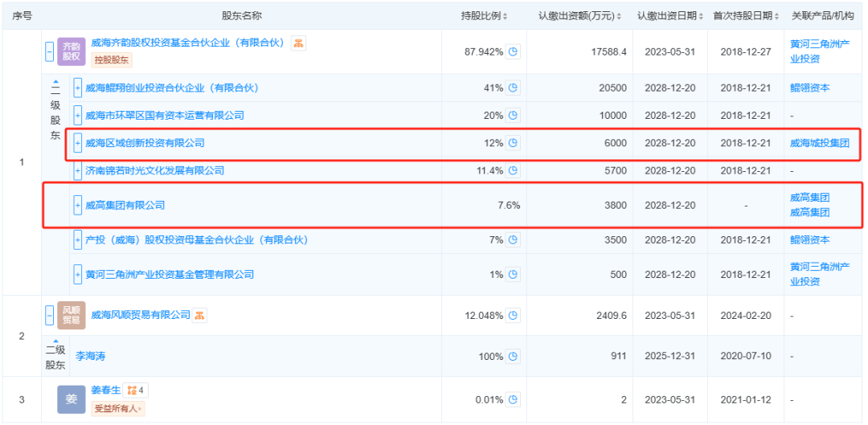Open the pie chart icon beside 11.4%
The width and height of the screenshot is (868, 425).
click(514, 171)
